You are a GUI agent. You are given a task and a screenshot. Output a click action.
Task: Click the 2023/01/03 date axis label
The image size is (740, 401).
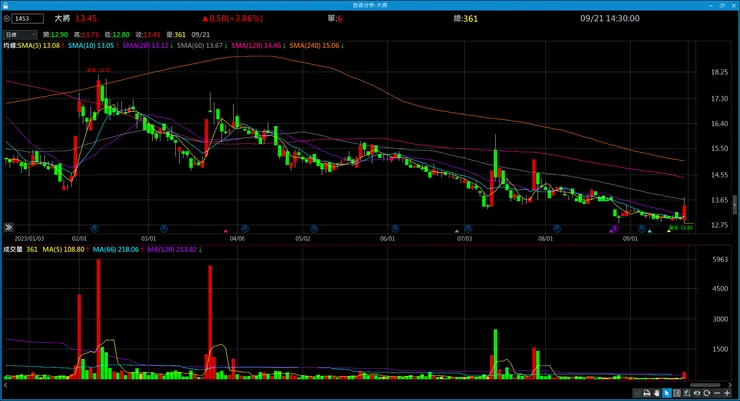[x=29, y=239]
